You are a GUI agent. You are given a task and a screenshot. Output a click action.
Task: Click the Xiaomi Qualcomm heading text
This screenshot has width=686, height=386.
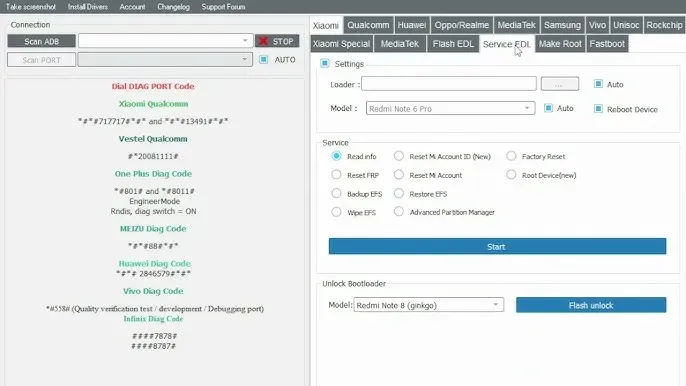pos(153,104)
